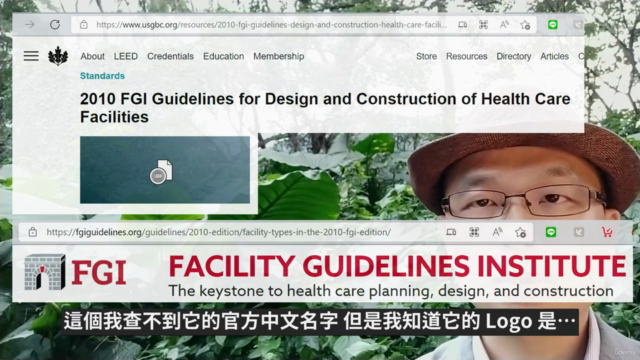Viewport: 640px width, 360px height.
Task: Go to the Articles link
Action: point(554,56)
